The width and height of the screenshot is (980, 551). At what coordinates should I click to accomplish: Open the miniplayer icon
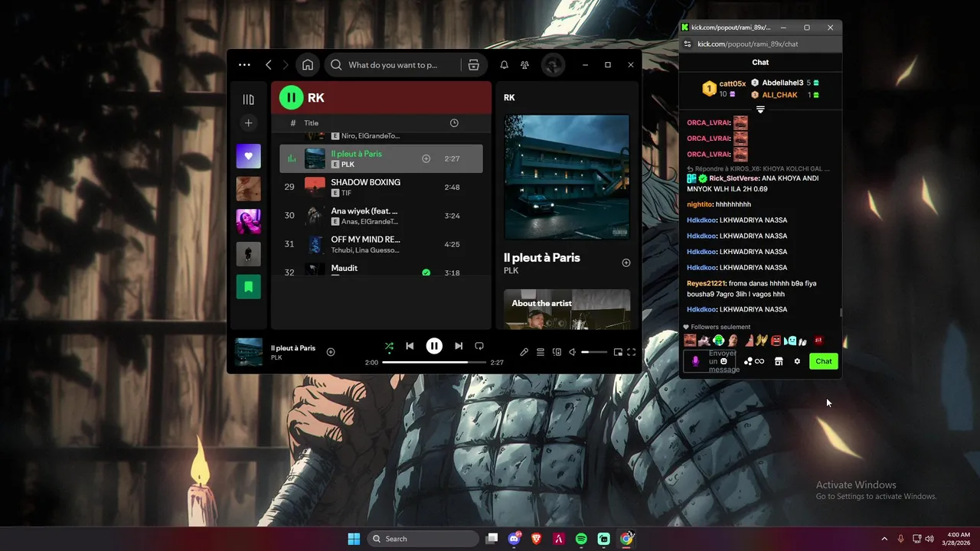[617, 352]
